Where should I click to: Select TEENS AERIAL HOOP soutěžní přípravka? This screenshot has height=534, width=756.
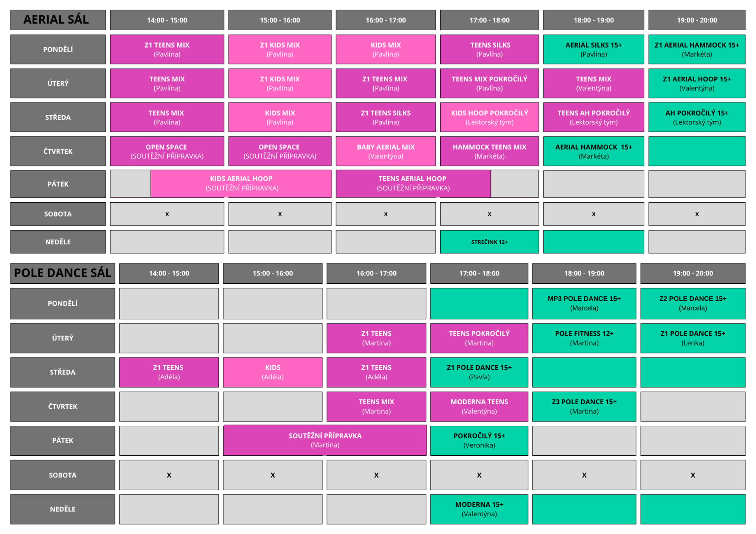coord(413,183)
